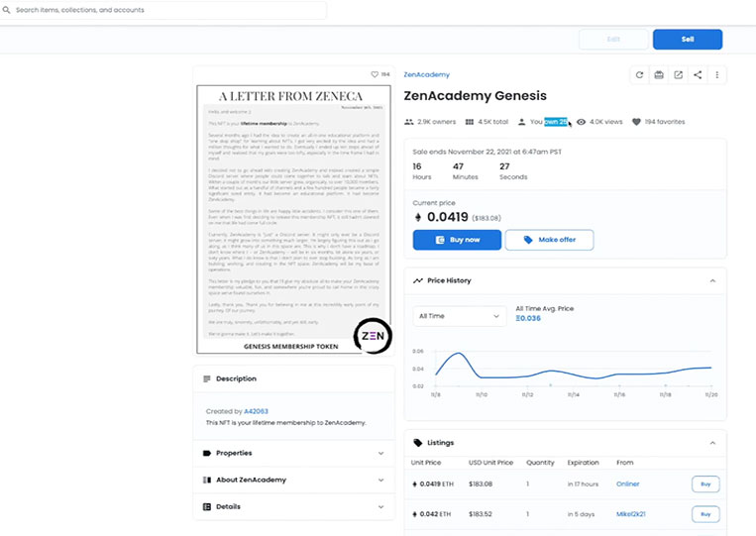Viewport: 756px width, 536px height.
Task: Open creator A42063 profile link
Action: [256, 411]
